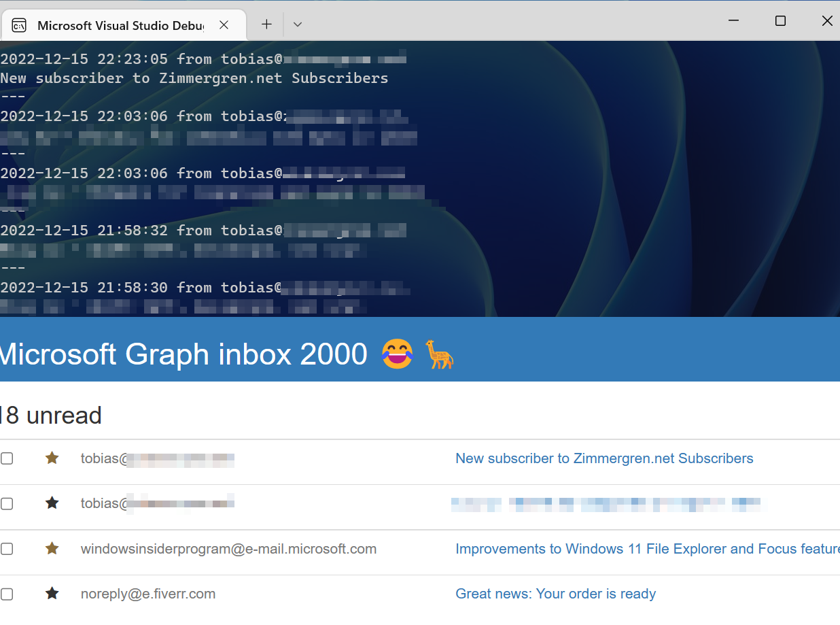Star the New subscriber email from tobias
This screenshot has width=840, height=625.
(52, 458)
